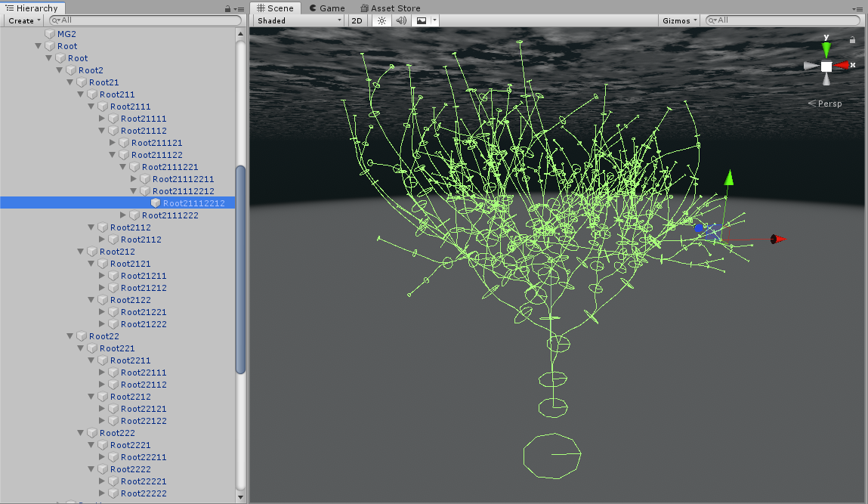The width and height of the screenshot is (868, 504).
Task: Expand the Root21112211 node
Action: pyautogui.click(x=134, y=179)
